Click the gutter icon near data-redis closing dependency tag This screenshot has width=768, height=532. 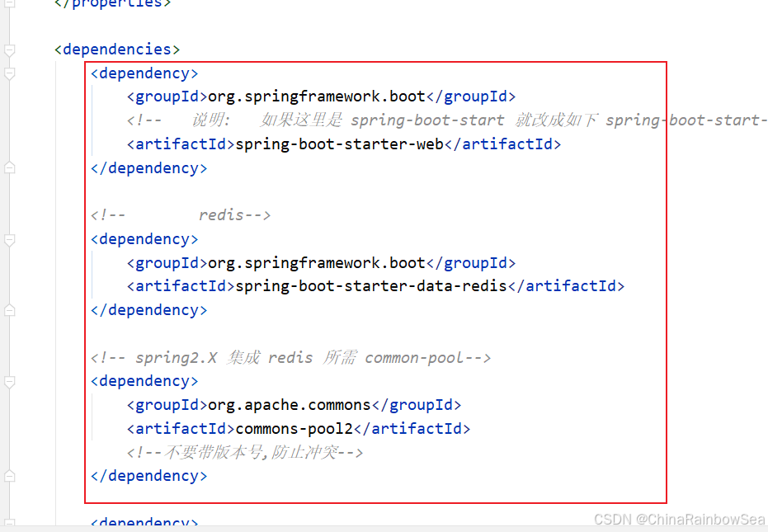8,310
